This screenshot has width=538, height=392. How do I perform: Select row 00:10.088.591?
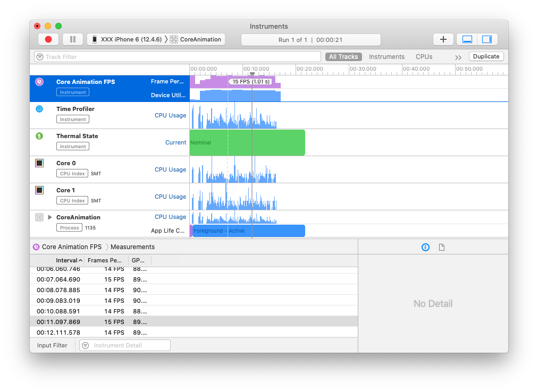pyautogui.click(x=194, y=311)
